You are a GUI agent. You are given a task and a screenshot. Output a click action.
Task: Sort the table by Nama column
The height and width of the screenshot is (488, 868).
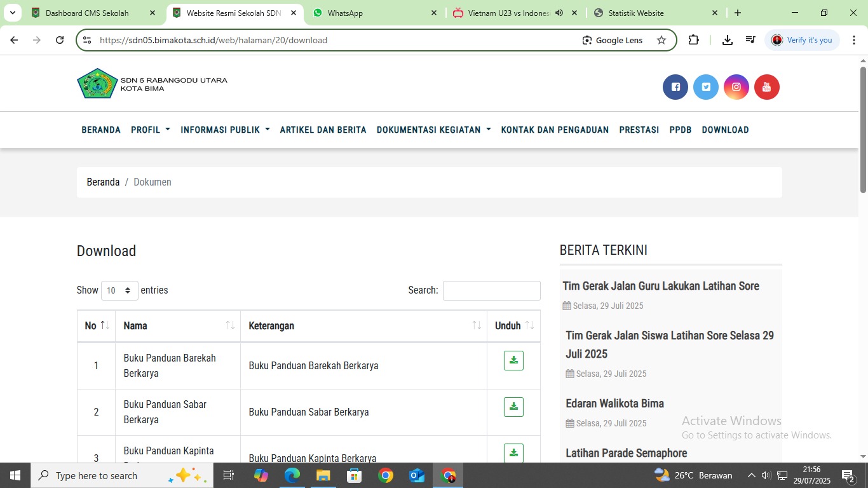point(178,326)
